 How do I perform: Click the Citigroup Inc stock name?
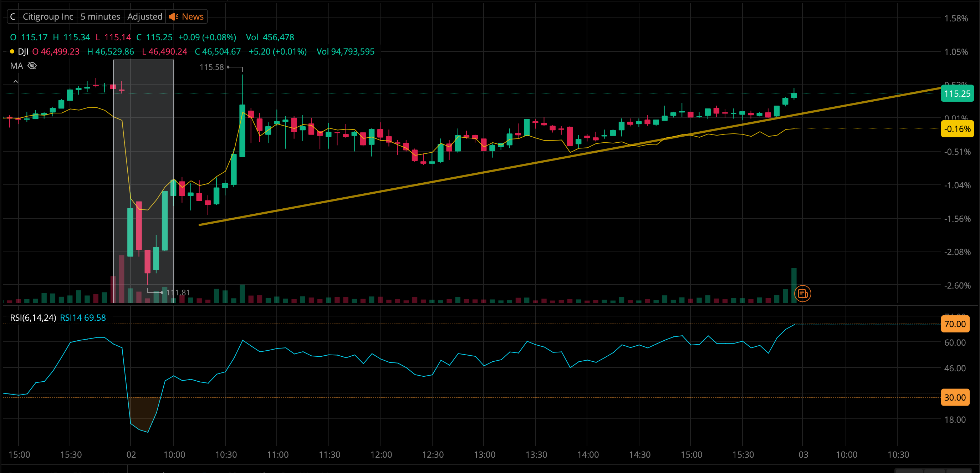click(x=48, y=17)
